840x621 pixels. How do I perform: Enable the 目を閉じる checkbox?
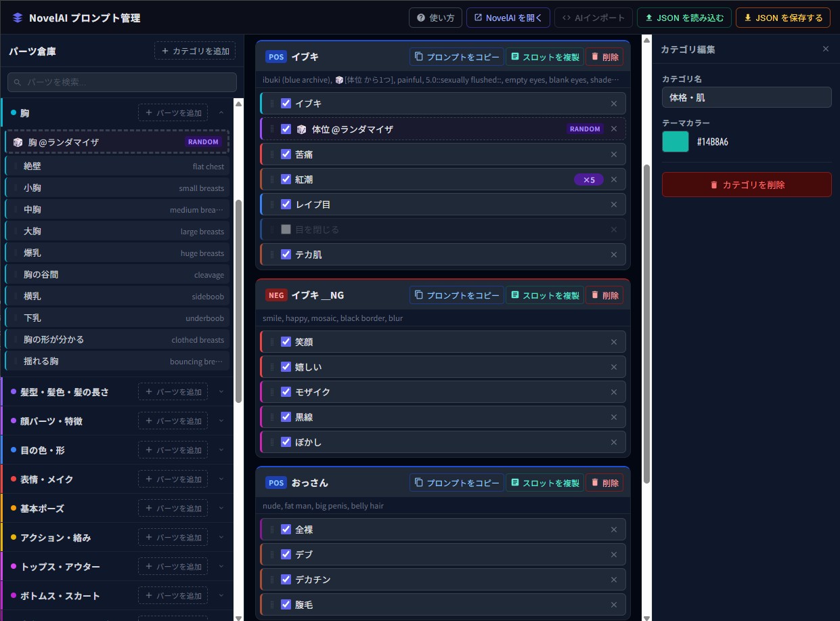(286, 230)
